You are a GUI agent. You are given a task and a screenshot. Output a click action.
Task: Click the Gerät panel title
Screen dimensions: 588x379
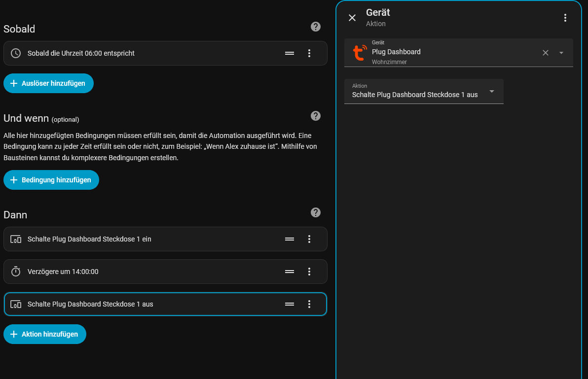(378, 12)
